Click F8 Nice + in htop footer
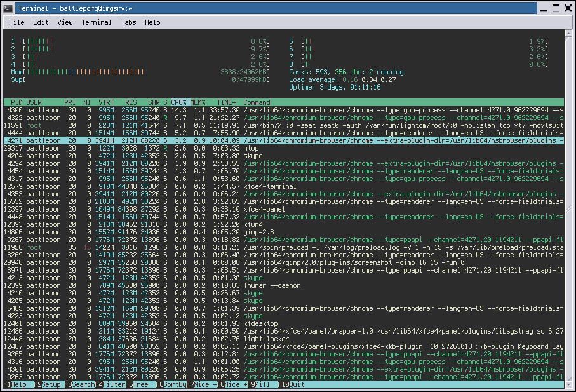This screenshot has width=576, height=392. 232,384
